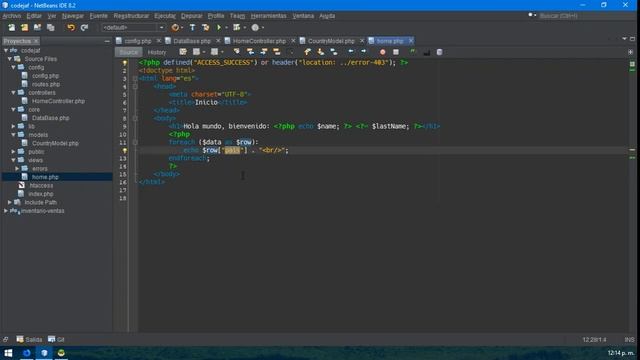Toggle code fold at body tag line 8

tap(135, 118)
